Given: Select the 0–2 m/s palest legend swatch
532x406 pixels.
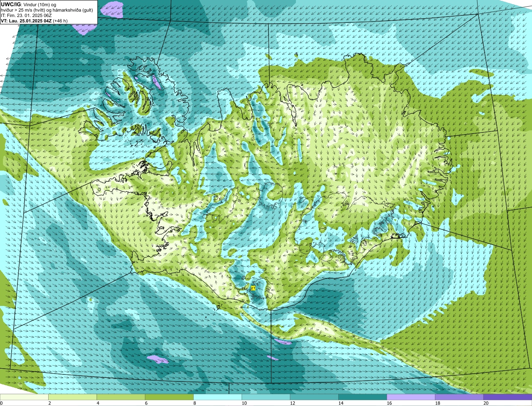Looking at the screenshot, I should click(24, 397).
